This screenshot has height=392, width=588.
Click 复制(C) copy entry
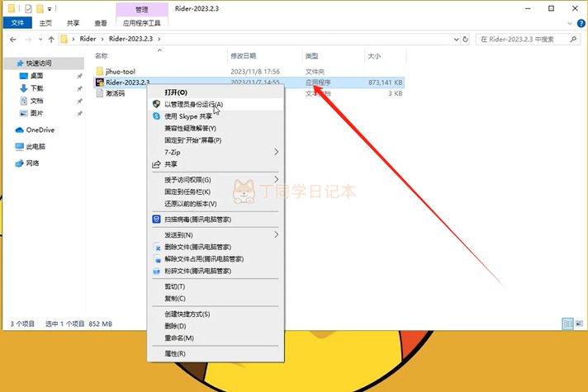point(216,298)
